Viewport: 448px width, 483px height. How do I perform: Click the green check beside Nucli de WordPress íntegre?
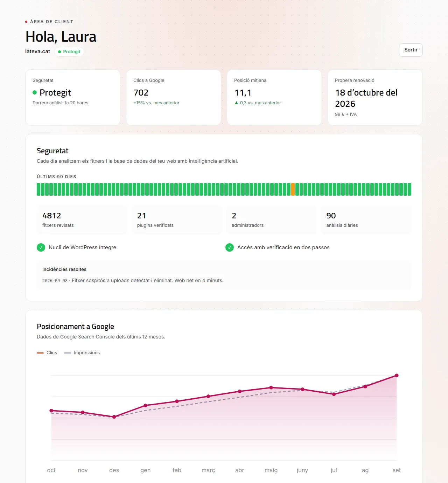[41, 247]
